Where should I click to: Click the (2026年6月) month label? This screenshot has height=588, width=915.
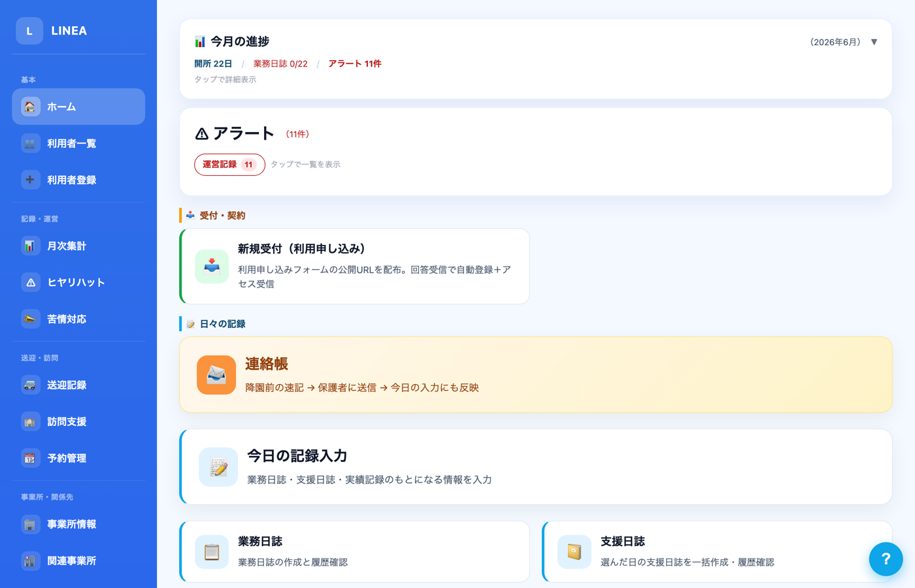point(835,42)
